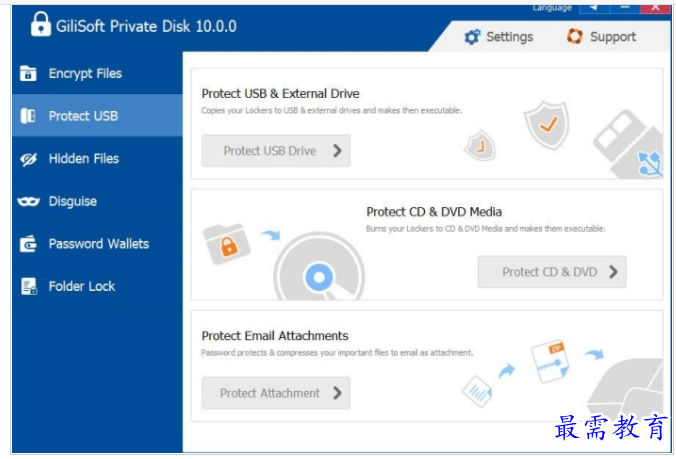Viewport: 676px width, 459px height.
Task: Select the Protect USB sidebar item
Action: click(97, 116)
